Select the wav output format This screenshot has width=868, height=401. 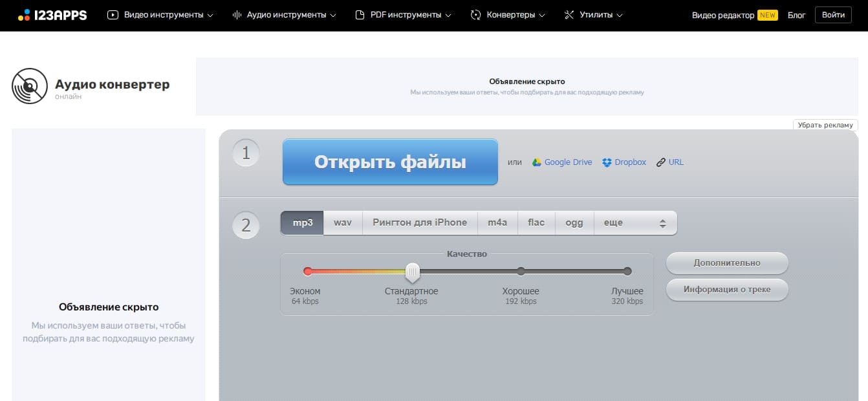pyautogui.click(x=342, y=222)
